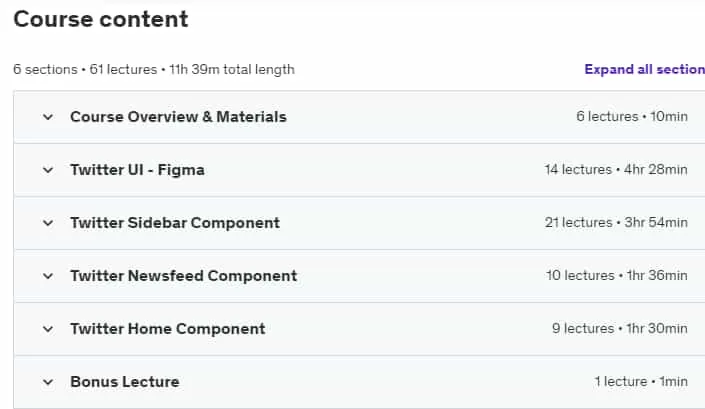Open the Twitter UI - Figma section title
Screen dimensions: 705x409
tap(137, 170)
